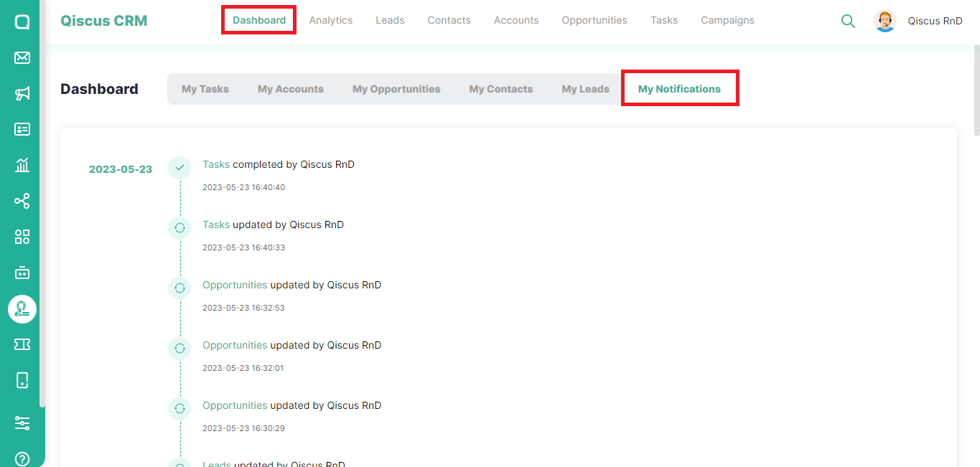Switch to the My Leads tab

pos(585,89)
